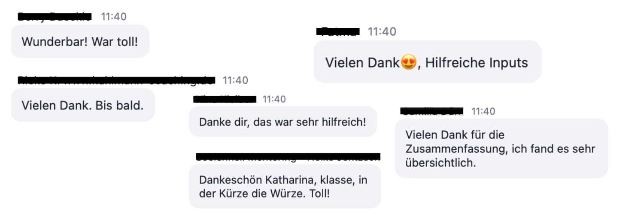Click redacted sender name above 'Dankeschön Katharina' message
This screenshot has height=215, width=644.
tap(288, 157)
